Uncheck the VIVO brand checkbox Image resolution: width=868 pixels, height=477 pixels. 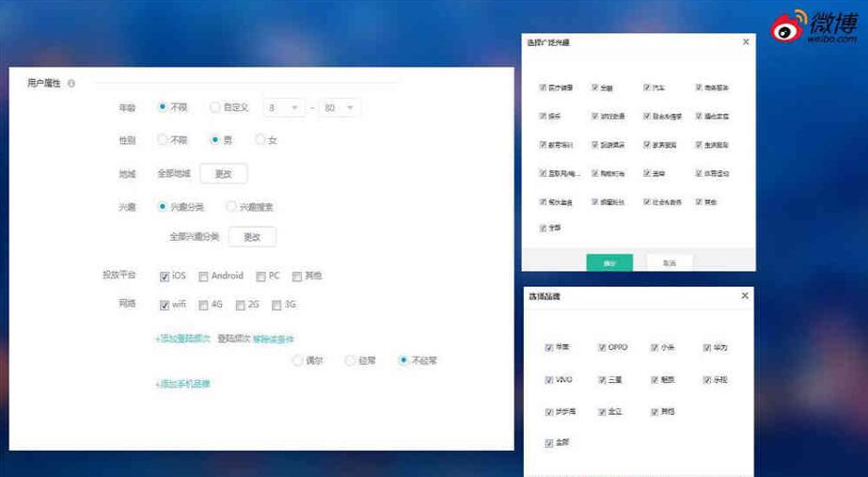click(x=549, y=380)
